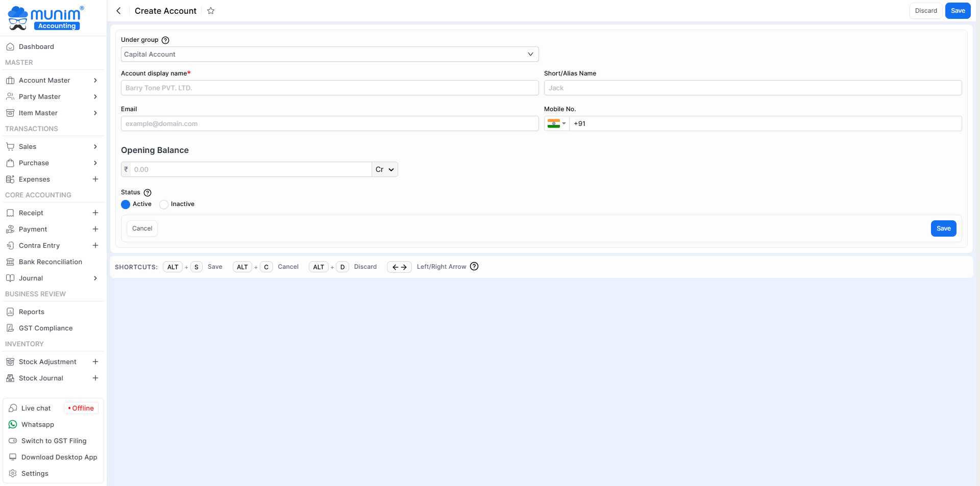The height and width of the screenshot is (486, 980).
Task: Open Bank Reconciliation from sidebar
Action: [x=50, y=262]
